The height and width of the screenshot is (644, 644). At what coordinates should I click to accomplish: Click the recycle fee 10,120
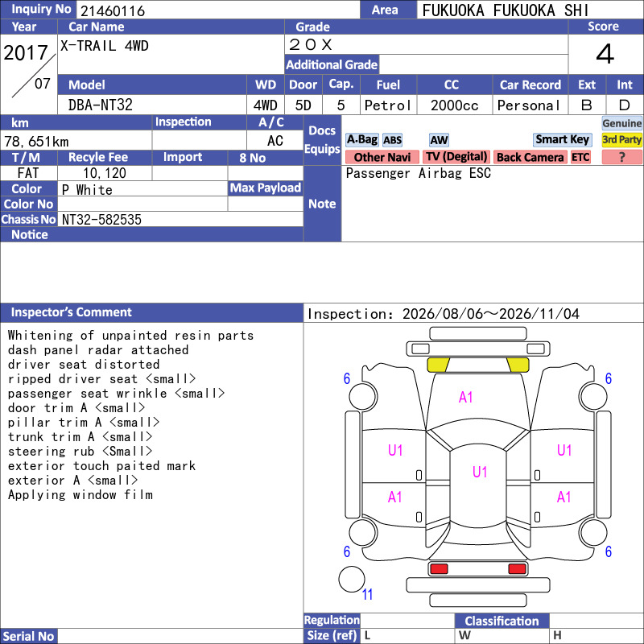click(x=105, y=173)
